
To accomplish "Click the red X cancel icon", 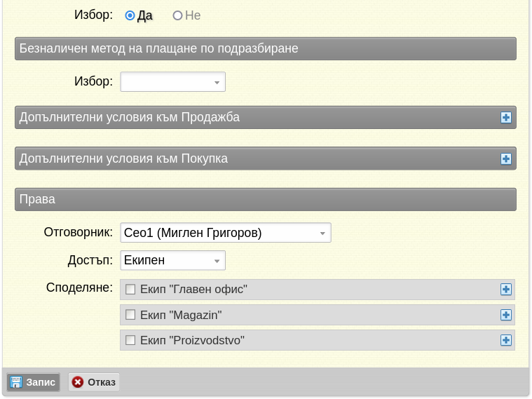I will click(x=77, y=382).
